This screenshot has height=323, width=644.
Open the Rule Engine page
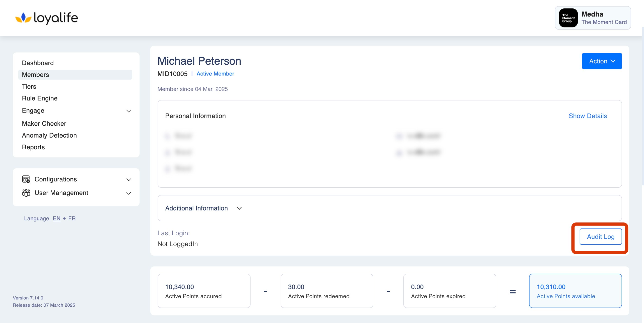tap(40, 98)
